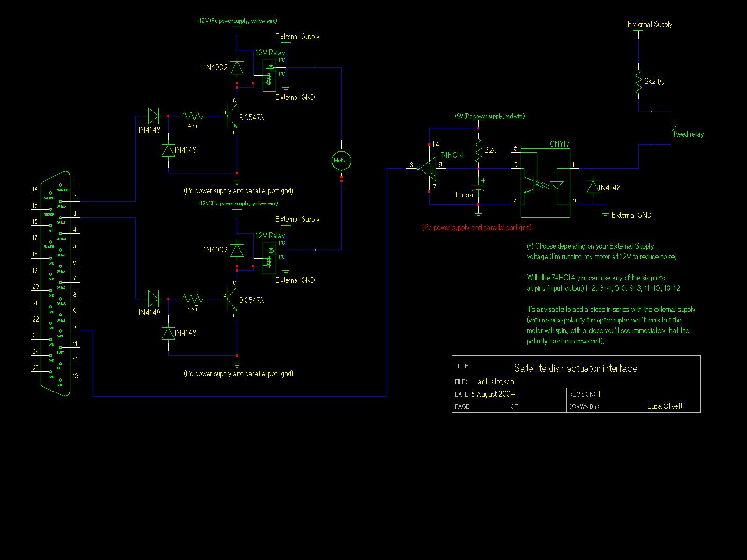Click the 2k2 resistor symbol

click(x=638, y=81)
